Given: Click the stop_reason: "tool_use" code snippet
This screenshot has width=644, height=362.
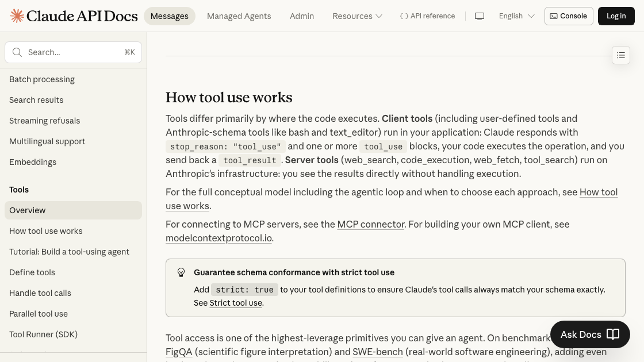Looking at the screenshot, I should coord(225,147).
